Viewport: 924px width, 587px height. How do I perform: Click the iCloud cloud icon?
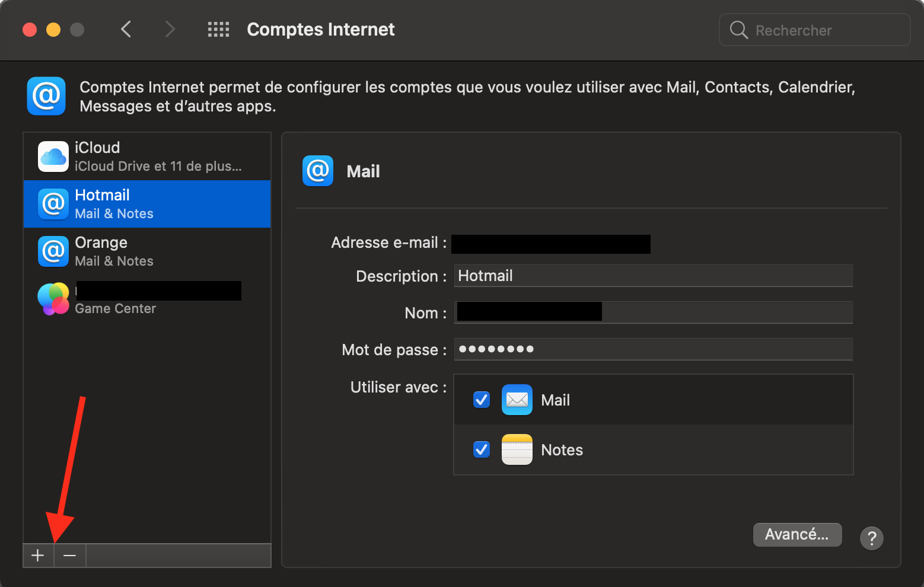point(53,157)
